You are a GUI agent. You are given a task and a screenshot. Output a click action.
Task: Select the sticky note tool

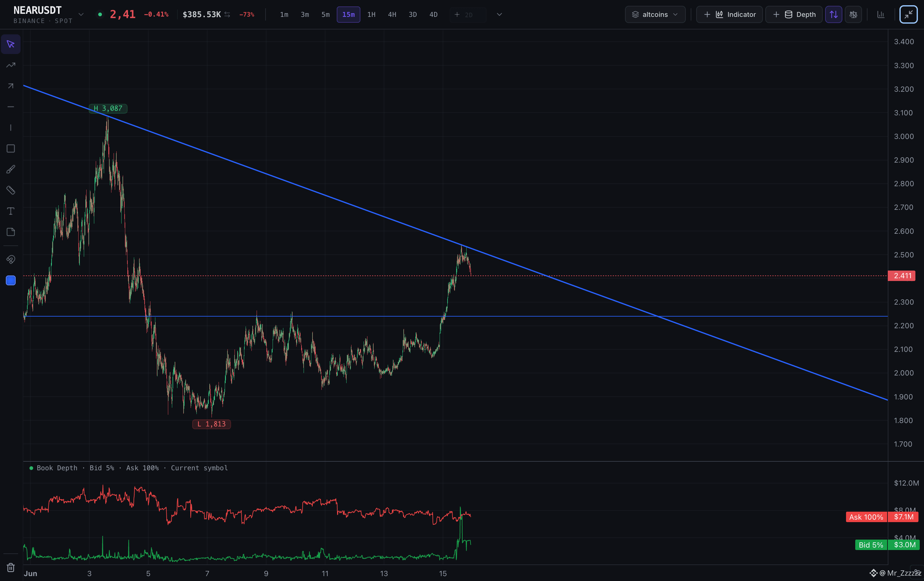11,232
